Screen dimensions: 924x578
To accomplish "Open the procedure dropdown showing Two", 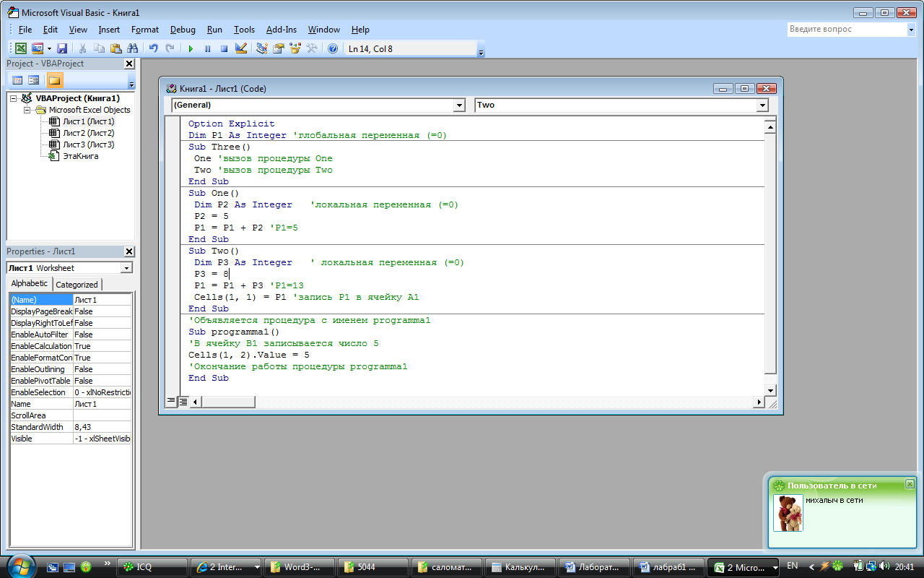I will pos(762,105).
